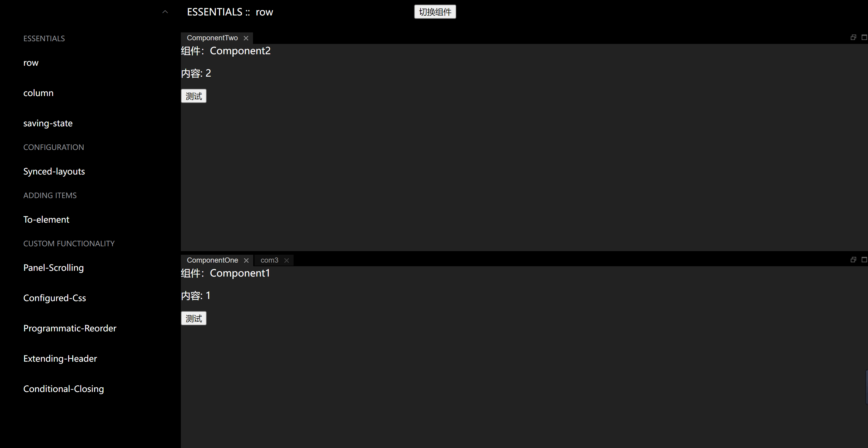The width and height of the screenshot is (868, 448).
Task: Open Panel-Scrolling in sidebar
Action: click(54, 268)
